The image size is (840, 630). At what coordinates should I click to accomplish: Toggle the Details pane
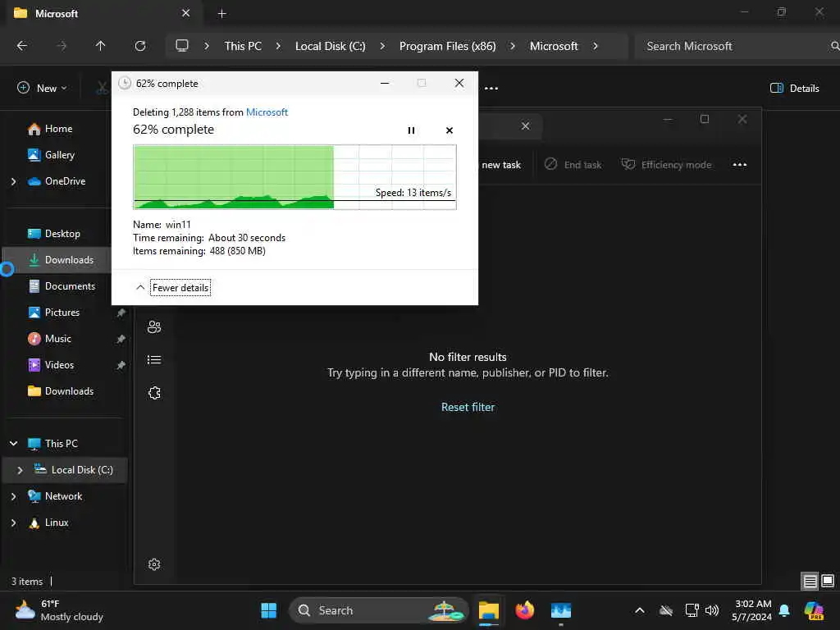[x=794, y=89]
